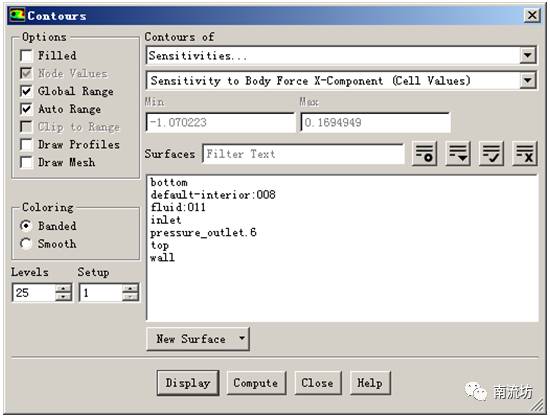Select Banded coloring radio button
550x417 pixels.
(26, 226)
